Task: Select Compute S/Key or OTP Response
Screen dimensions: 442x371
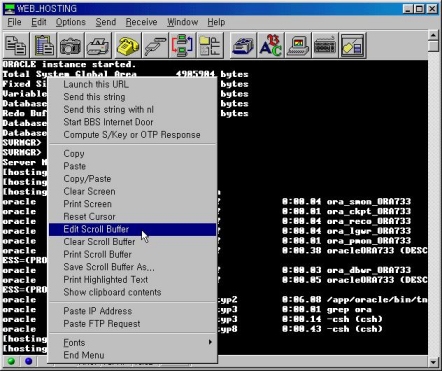Action: coord(132,135)
